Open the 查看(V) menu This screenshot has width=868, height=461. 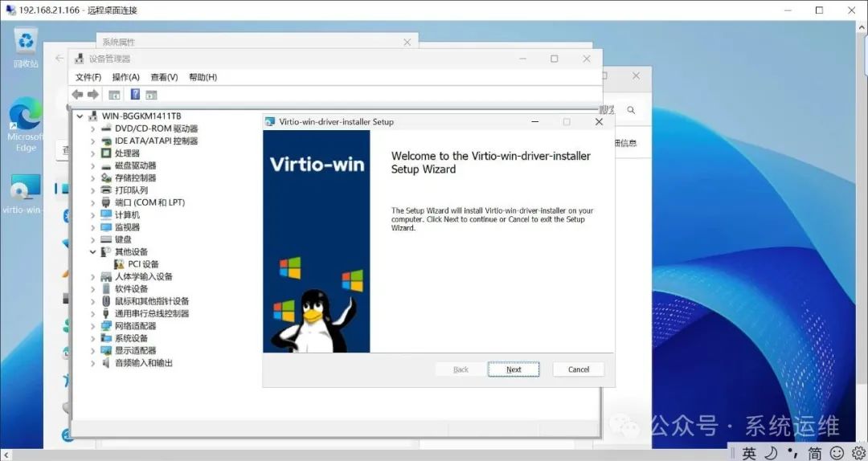[x=164, y=77]
